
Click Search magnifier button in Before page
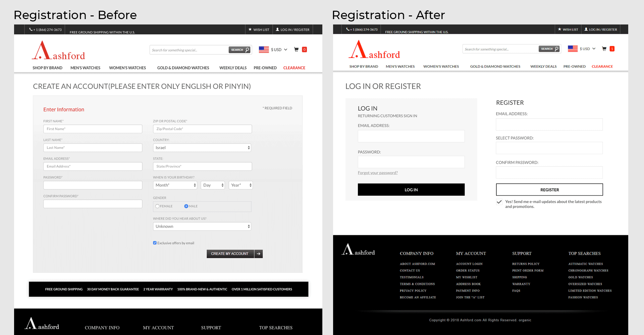[239, 50]
